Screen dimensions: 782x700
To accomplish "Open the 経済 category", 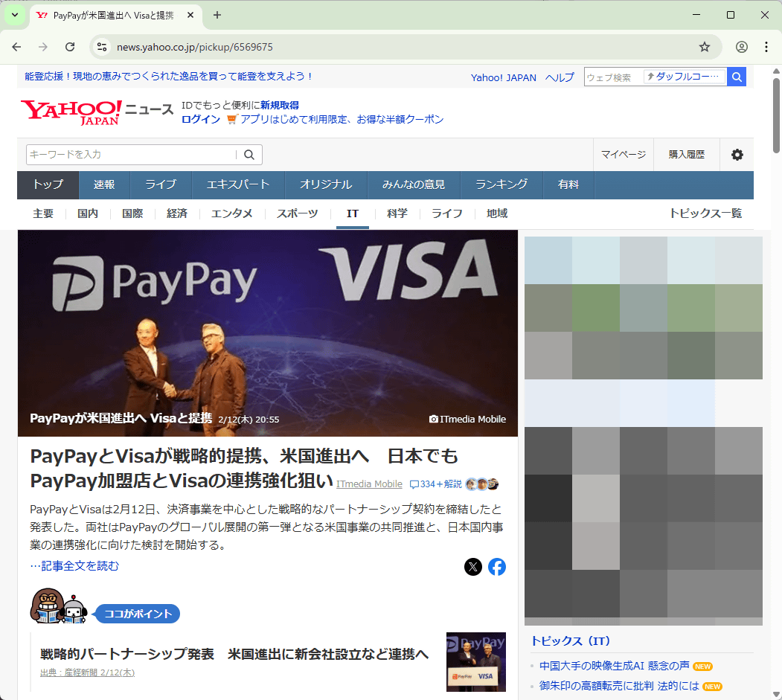I will coord(177,214).
